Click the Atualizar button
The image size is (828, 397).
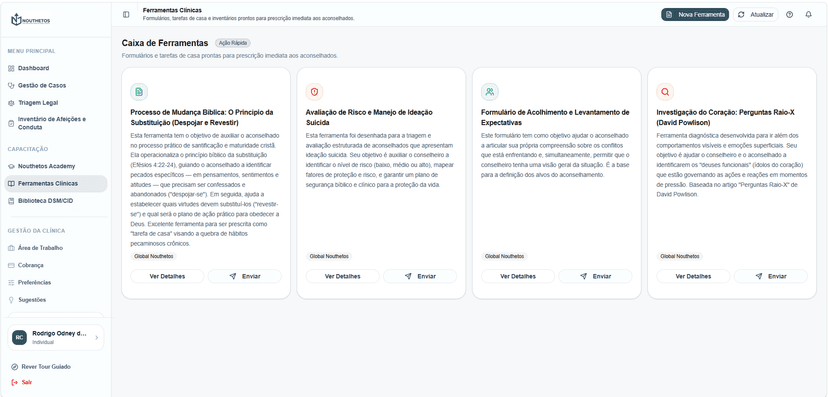pos(756,15)
